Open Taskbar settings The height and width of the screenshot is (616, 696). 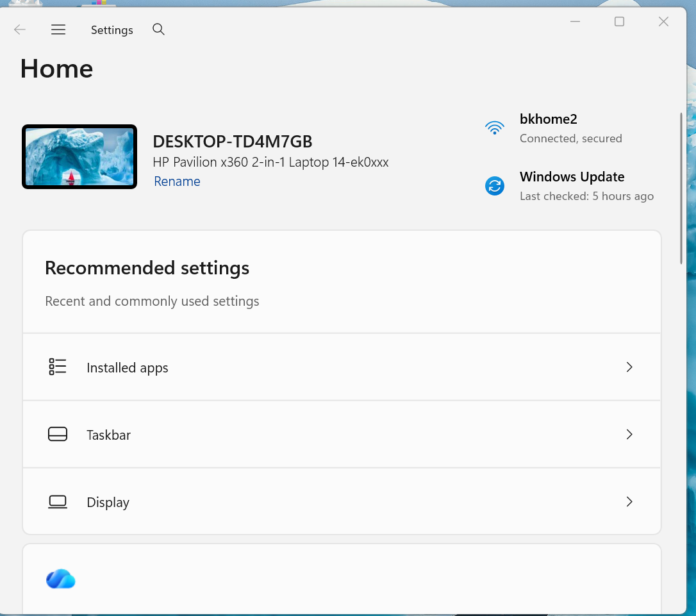pos(342,434)
